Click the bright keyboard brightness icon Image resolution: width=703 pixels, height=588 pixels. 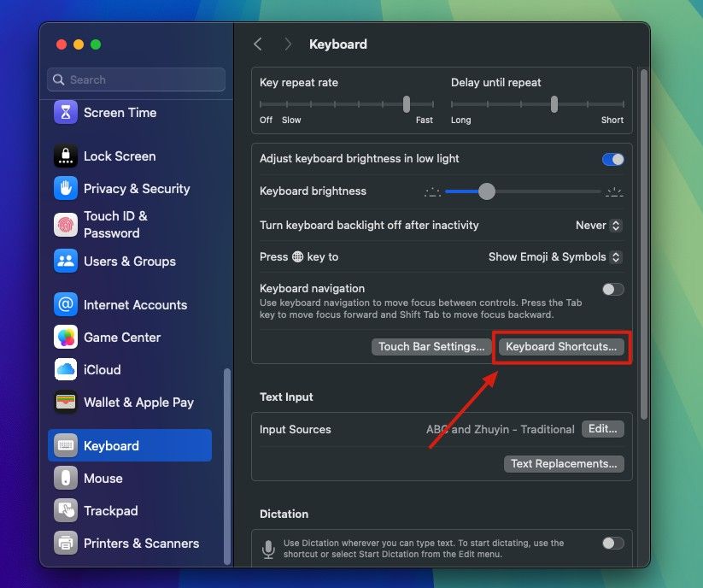(614, 192)
